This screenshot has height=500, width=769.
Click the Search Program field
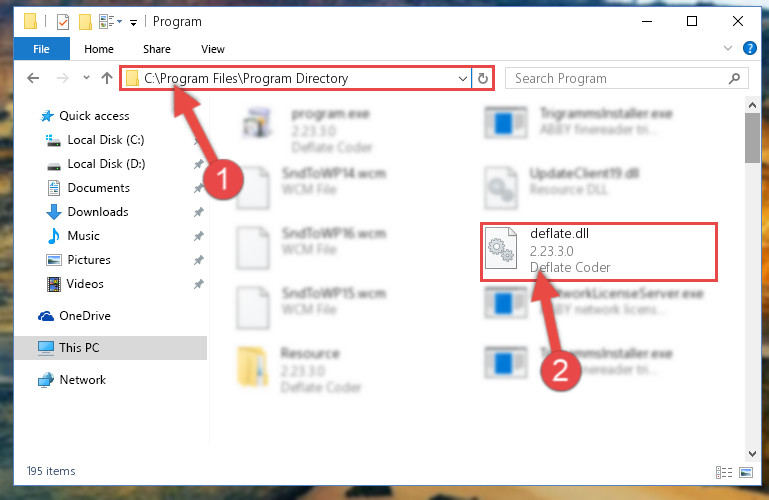click(618, 78)
